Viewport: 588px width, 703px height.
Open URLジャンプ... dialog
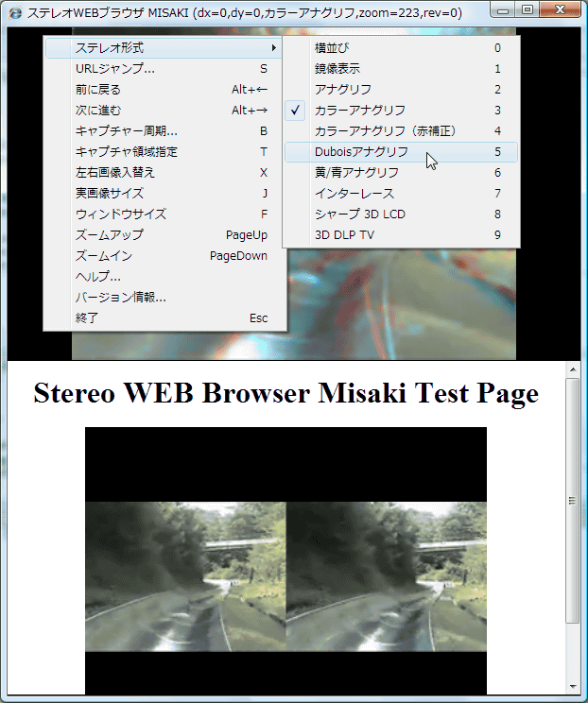[115, 69]
